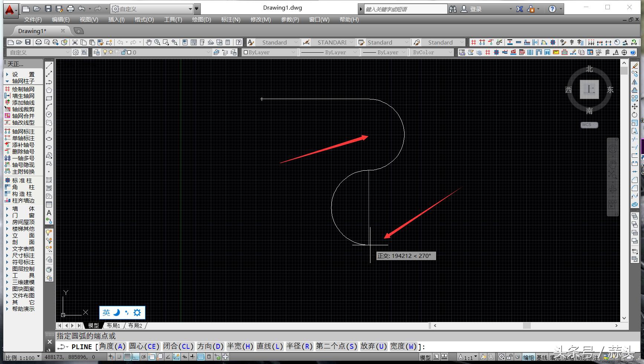
Task: Open the 修改(M) menu
Action: click(x=261, y=20)
